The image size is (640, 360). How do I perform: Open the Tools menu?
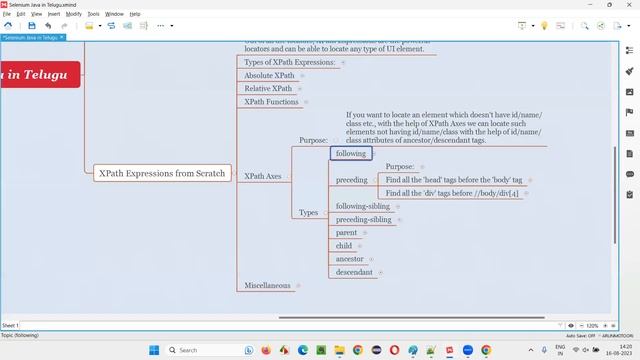pos(93,14)
